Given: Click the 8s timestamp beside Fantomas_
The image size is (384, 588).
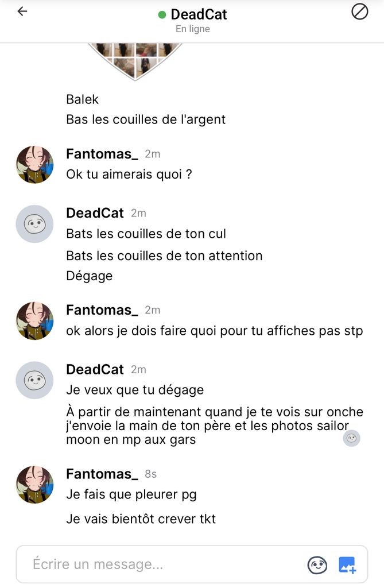Looking at the screenshot, I should pyautogui.click(x=151, y=474).
